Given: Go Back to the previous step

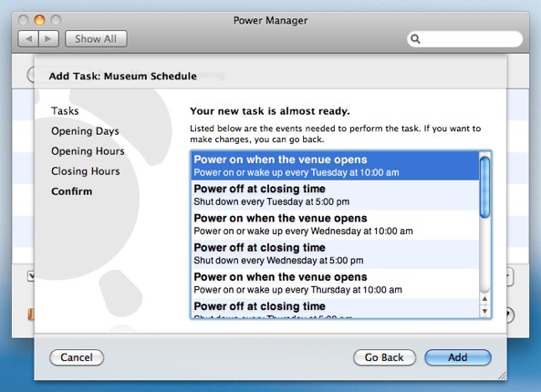Looking at the screenshot, I should tap(384, 357).
